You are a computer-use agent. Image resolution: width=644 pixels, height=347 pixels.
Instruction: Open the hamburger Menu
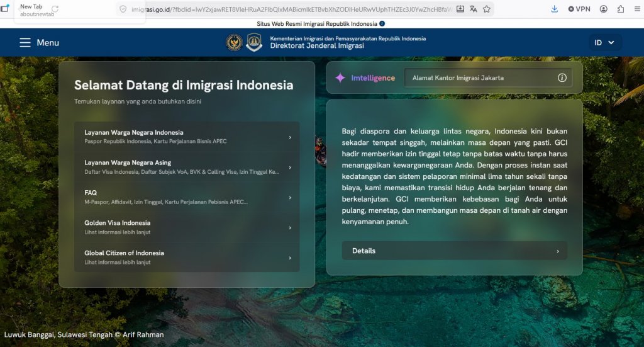point(38,43)
